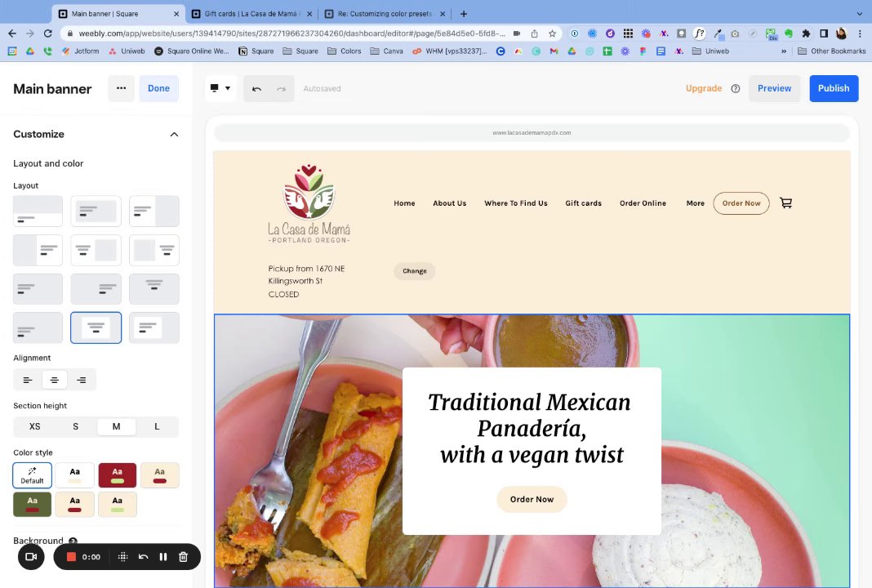Viewport: 872px width, 588px height.
Task: Open browser extensions puzzle icon
Action: (x=806, y=33)
